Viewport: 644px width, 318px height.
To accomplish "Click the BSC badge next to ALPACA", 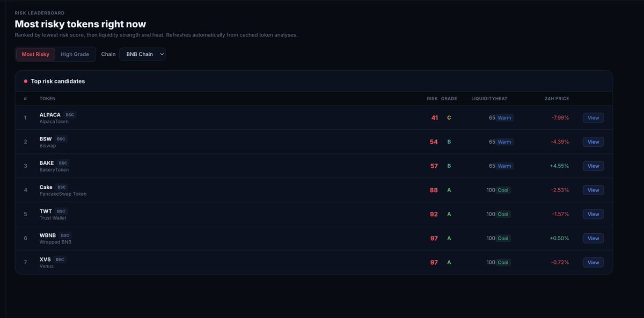I will pyautogui.click(x=70, y=115).
